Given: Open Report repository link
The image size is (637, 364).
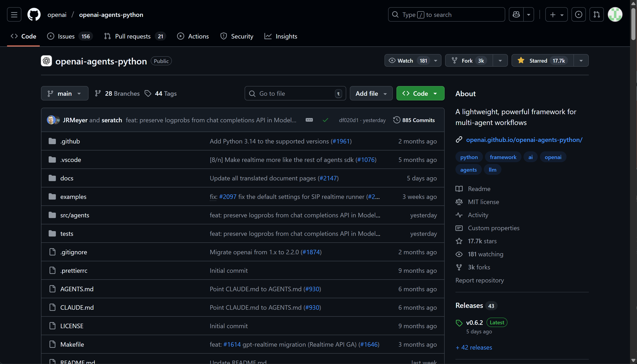Looking at the screenshot, I should pos(480,280).
